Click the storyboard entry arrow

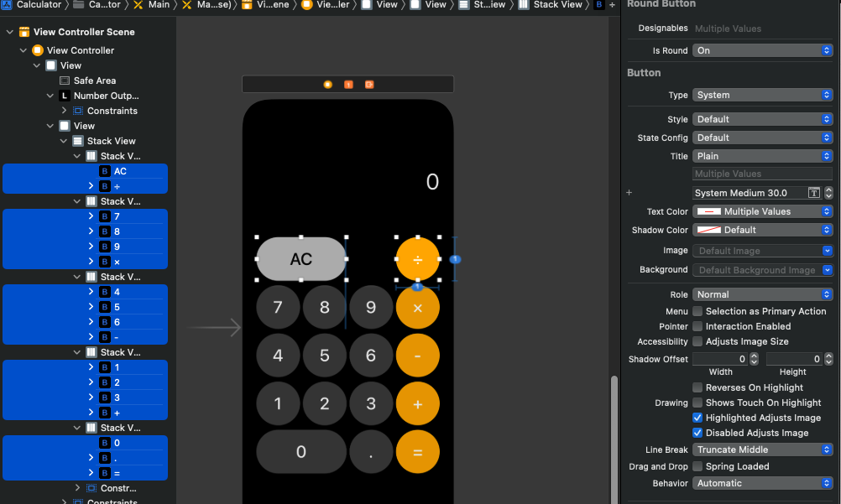215,327
